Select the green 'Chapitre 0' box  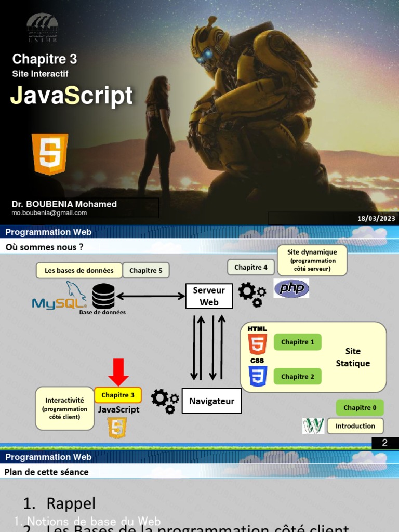(x=360, y=407)
